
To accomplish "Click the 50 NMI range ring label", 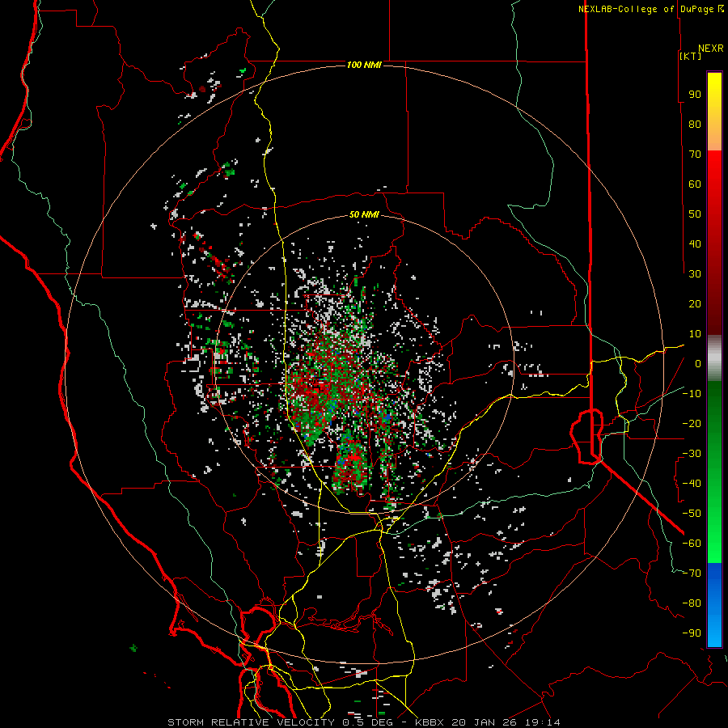I will [x=364, y=214].
